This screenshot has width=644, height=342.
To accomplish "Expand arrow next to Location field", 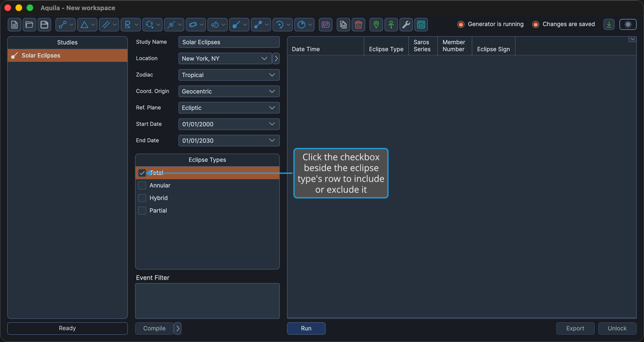I will tap(276, 58).
